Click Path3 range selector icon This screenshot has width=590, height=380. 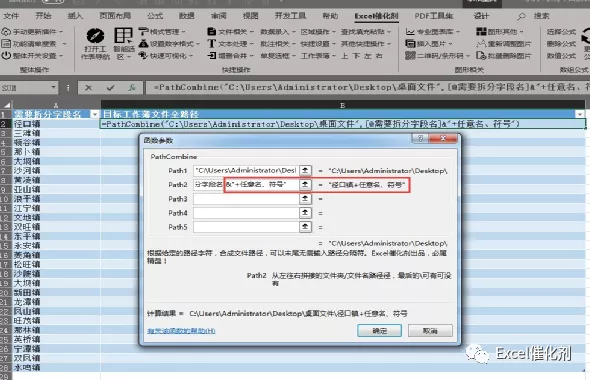[x=305, y=199]
